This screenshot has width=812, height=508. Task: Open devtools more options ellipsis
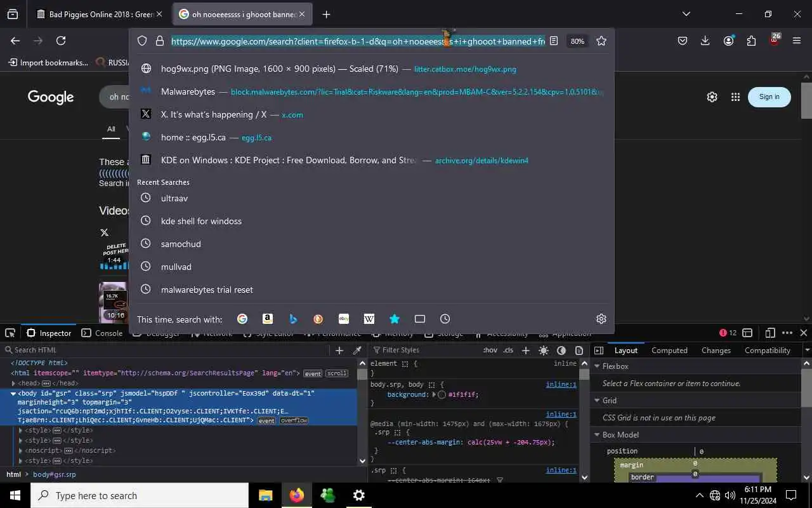click(787, 333)
